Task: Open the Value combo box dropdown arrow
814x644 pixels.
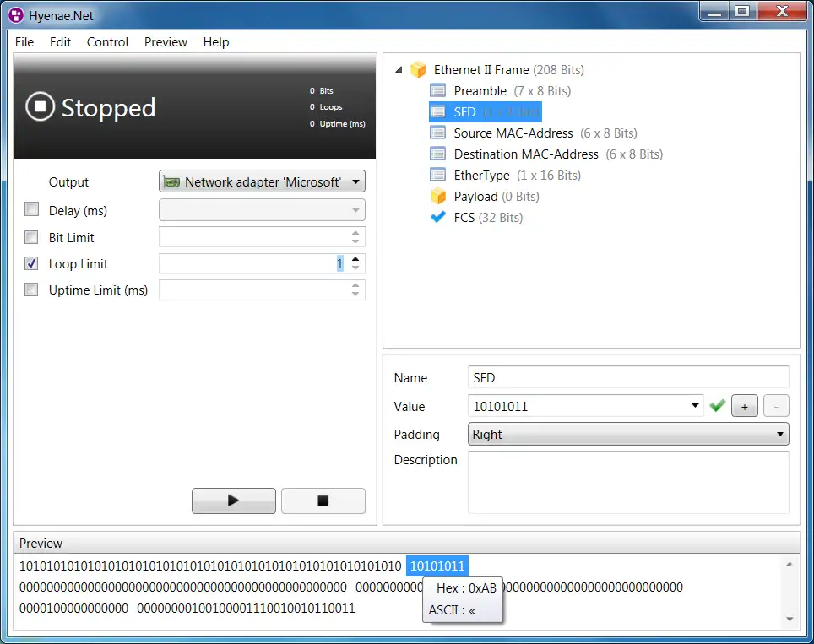Action: click(695, 405)
